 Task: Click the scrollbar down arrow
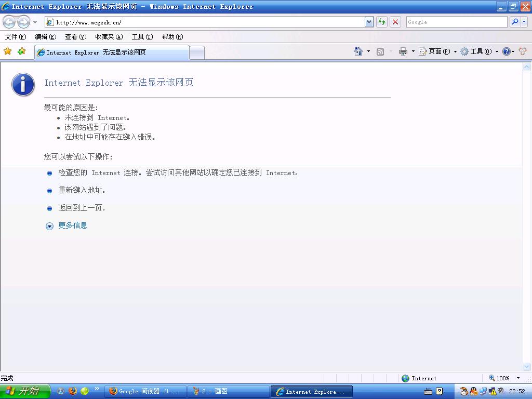click(x=527, y=366)
